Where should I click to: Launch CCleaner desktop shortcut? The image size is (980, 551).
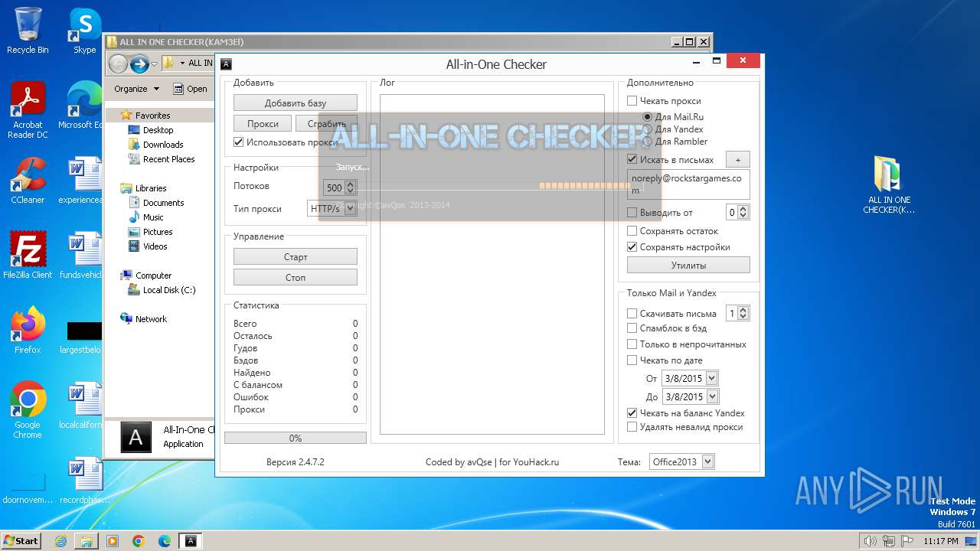click(x=28, y=181)
